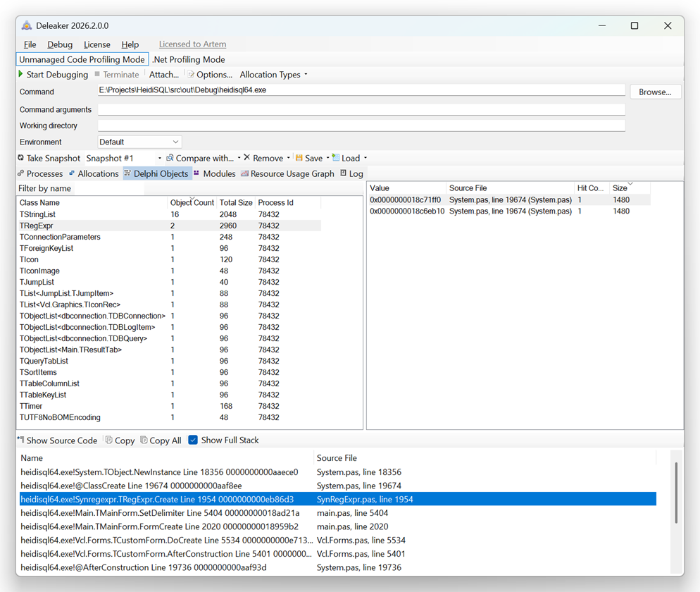Select Unmanaged Code Profiling Mode tab
The height and width of the screenshot is (592, 700).
point(82,59)
